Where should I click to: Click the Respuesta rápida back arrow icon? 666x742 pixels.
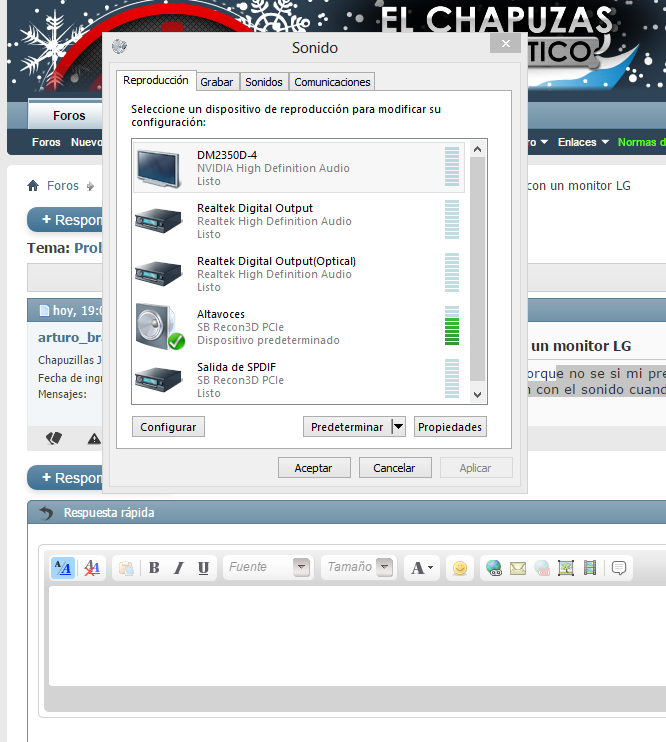(45, 513)
